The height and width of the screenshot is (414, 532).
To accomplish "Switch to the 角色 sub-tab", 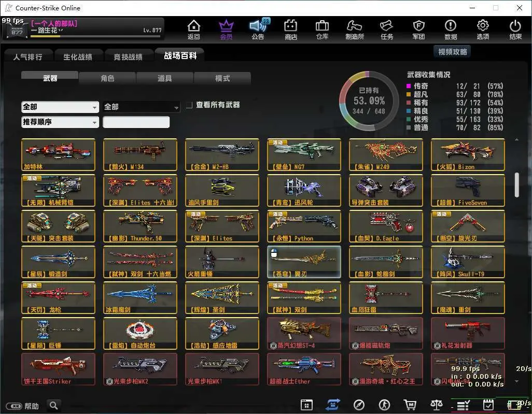I will 107,78.
